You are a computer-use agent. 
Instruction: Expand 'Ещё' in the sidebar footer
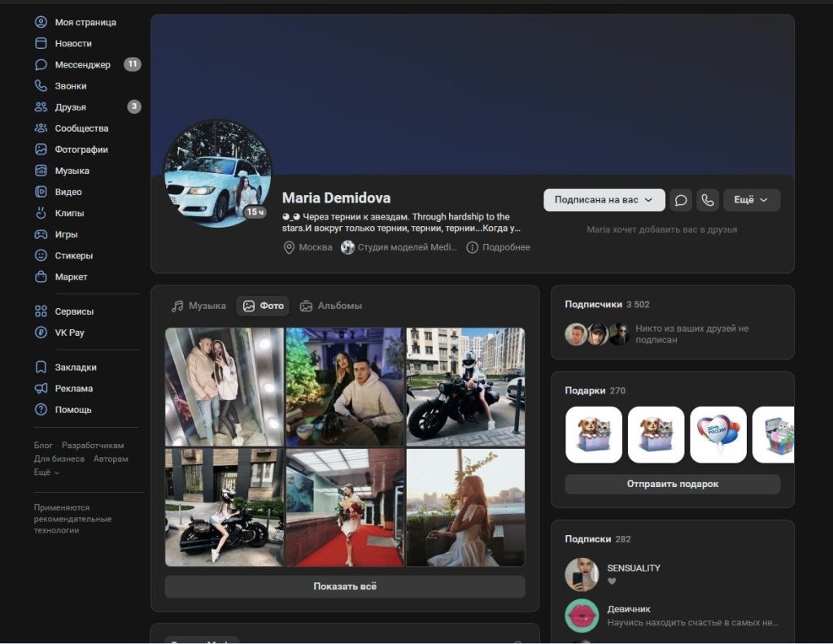pyautogui.click(x=46, y=472)
